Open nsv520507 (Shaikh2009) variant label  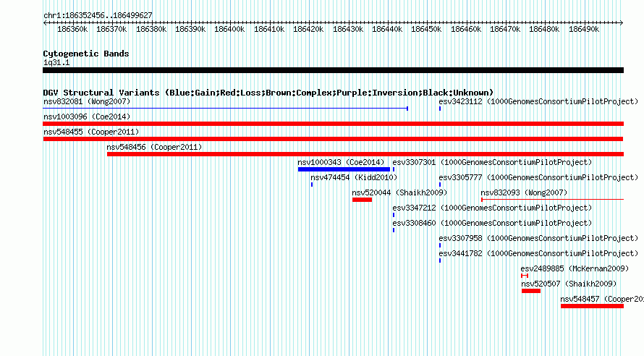click(x=569, y=284)
